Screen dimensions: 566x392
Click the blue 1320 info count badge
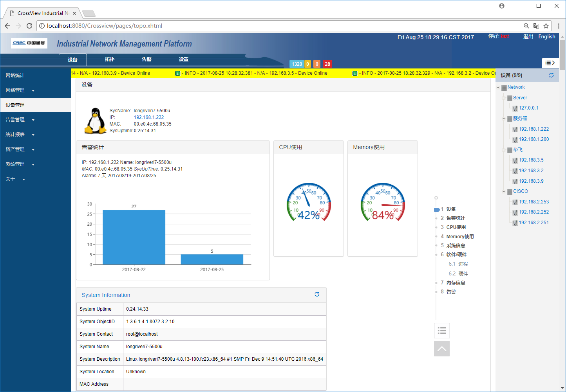tap(297, 64)
